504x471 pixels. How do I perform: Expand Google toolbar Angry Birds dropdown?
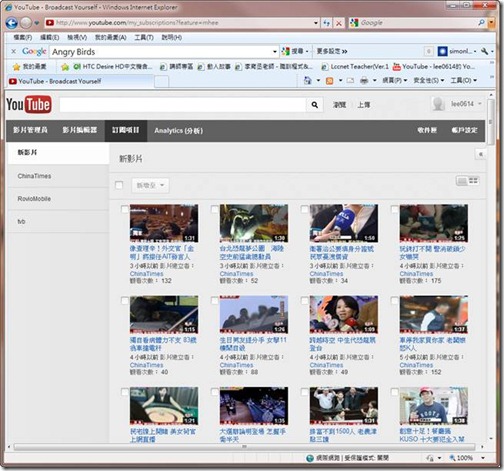pos(275,52)
